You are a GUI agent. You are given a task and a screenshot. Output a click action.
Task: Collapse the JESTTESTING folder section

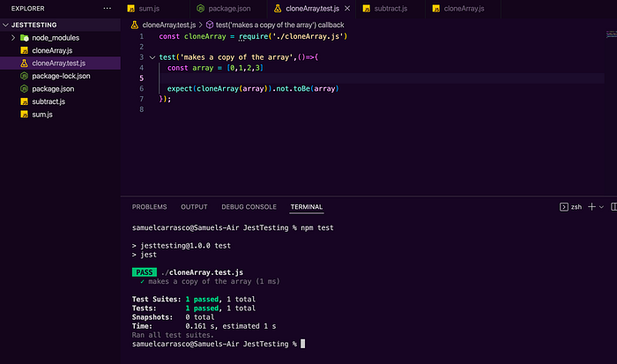[x=5, y=25]
